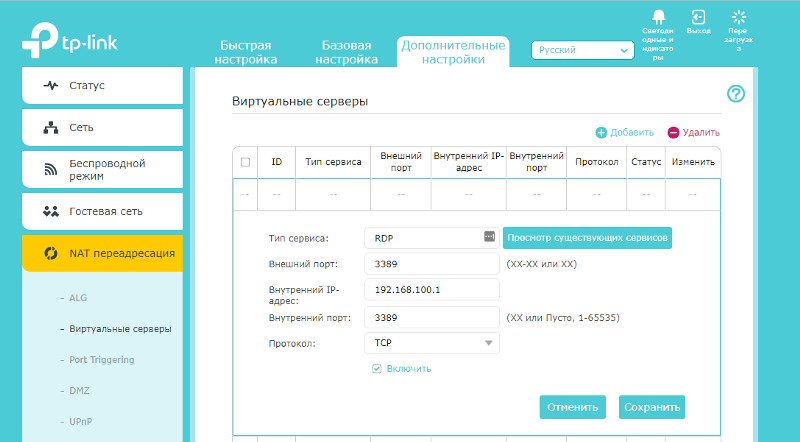Click the Внутренний IP-адрес column header
Image resolution: width=800 pixels, height=442 pixels.
[x=469, y=162]
